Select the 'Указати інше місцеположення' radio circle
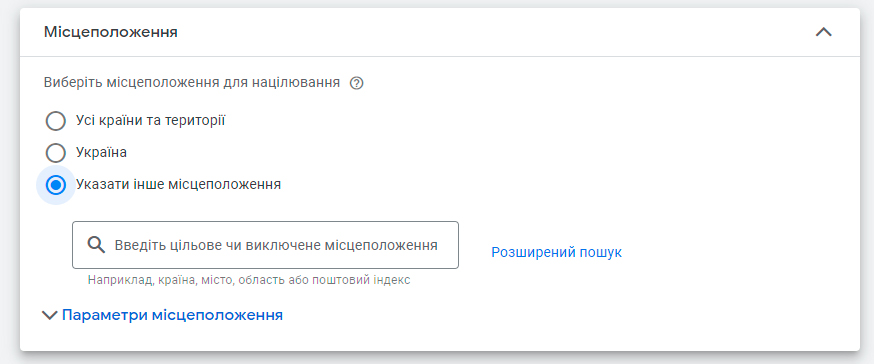The height and width of the screenshot is (364, 874). [55, 185]
